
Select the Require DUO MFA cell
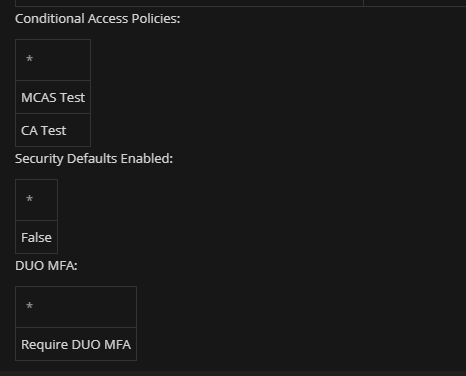[76, 344]
